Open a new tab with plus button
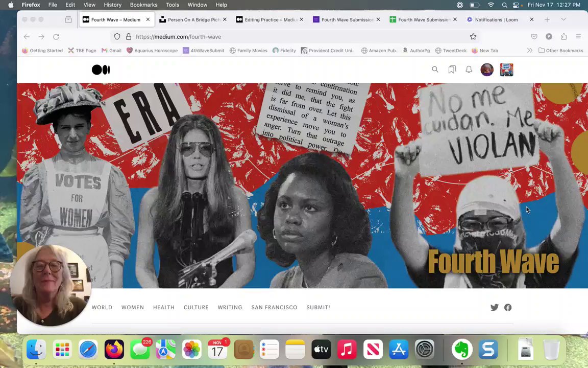 click(x=547, y=19)
